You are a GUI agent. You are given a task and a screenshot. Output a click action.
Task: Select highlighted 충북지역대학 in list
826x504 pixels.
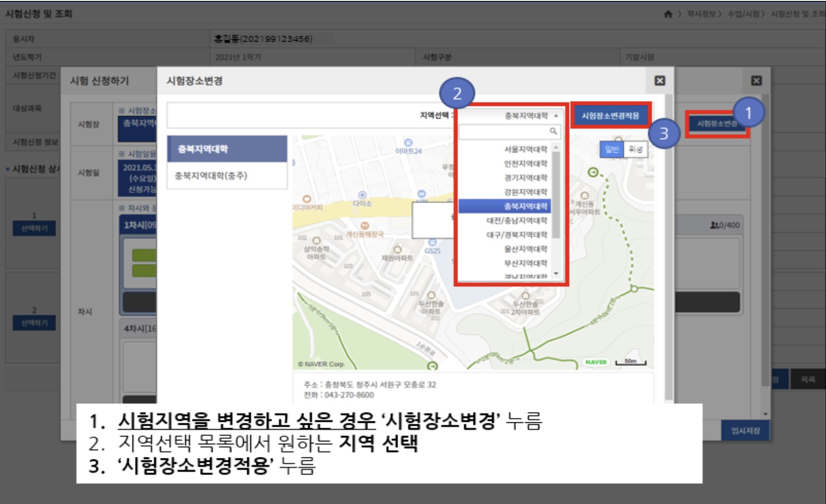pos(504,206)
